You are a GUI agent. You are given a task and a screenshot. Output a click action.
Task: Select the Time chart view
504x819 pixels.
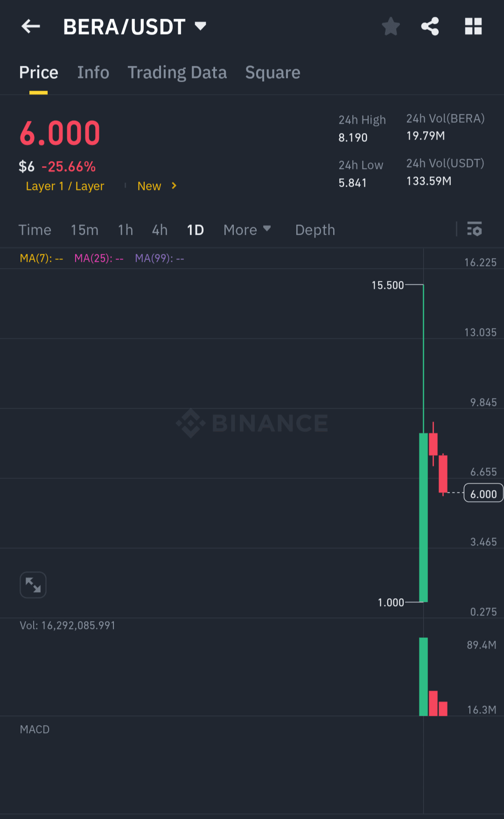click(35, 230)
